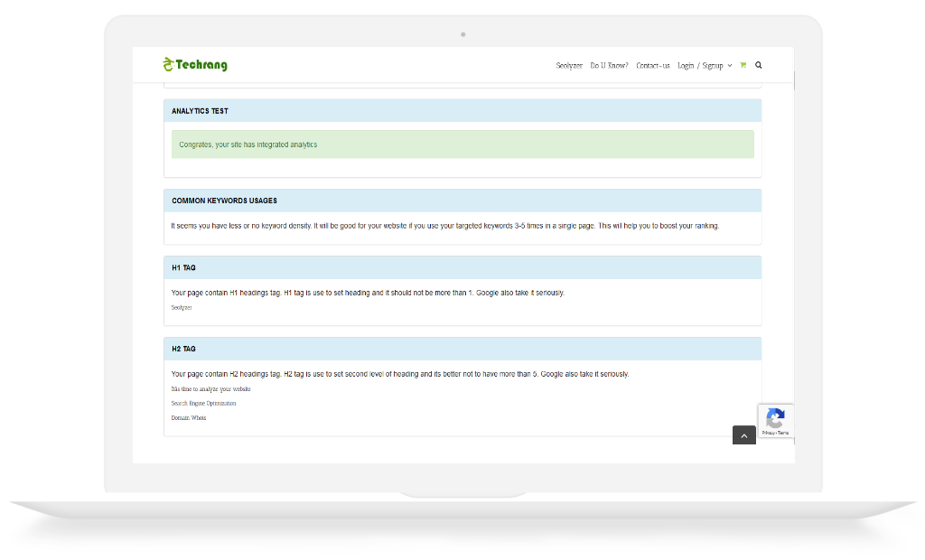Click the scroll-to-top arrow button
The height and width of the screenshot is (560, 925).
tap(744, 435)
